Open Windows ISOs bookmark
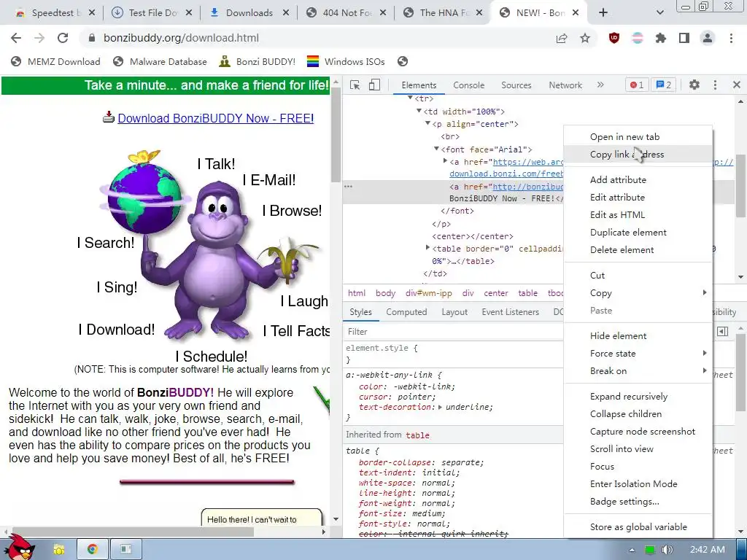747x560 pixels. tap(346, 61)
